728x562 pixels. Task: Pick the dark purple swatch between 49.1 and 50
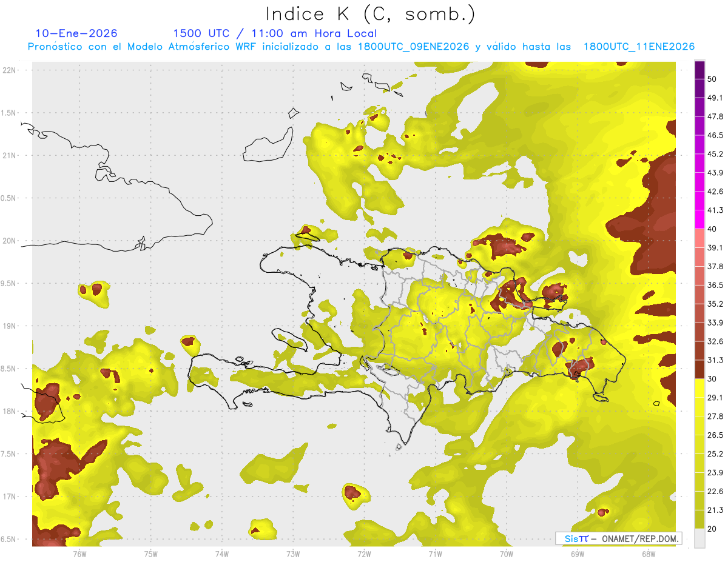(699, 89)
